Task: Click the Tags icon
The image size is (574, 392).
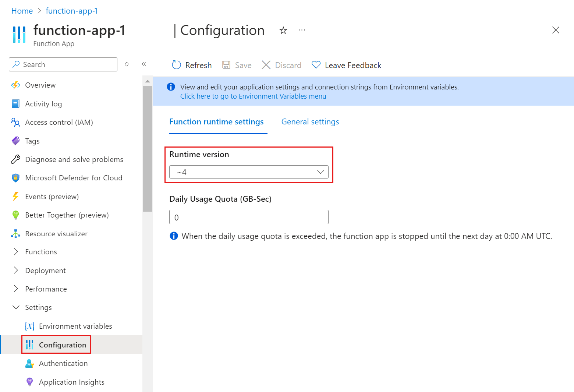Action: pos(15,141)
